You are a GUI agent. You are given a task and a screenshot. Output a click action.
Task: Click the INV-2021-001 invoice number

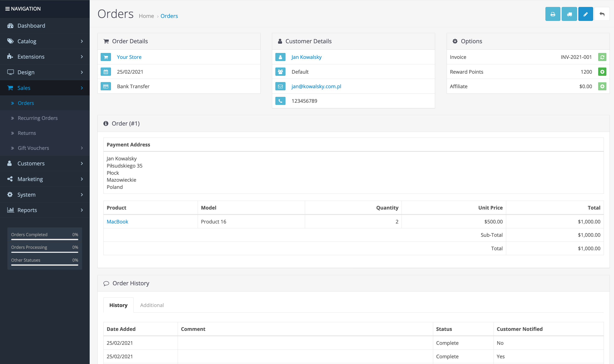(x=576, y=57)
